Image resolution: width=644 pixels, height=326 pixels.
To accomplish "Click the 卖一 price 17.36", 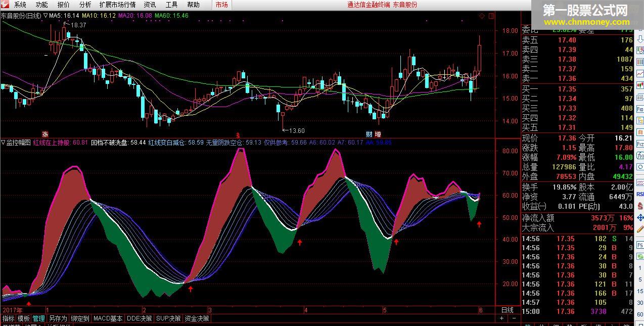I will [567, 79].
